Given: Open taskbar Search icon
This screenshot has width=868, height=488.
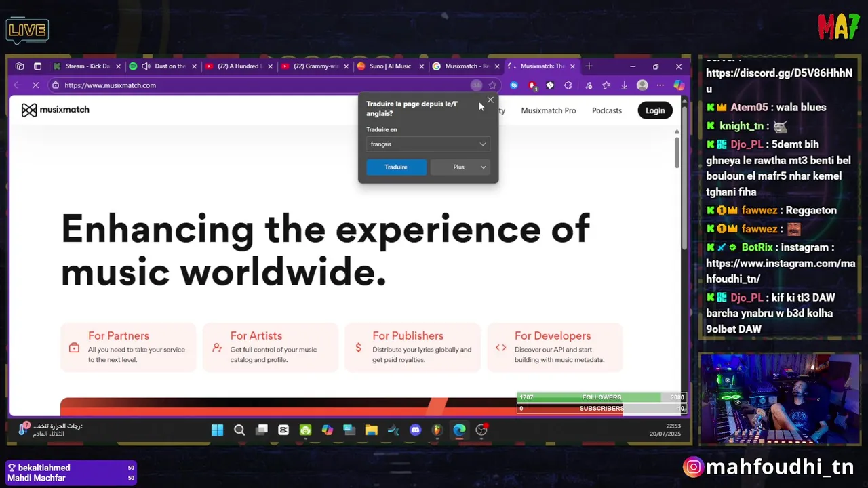Looking at the screenshot, I should (x=239, y=430).
